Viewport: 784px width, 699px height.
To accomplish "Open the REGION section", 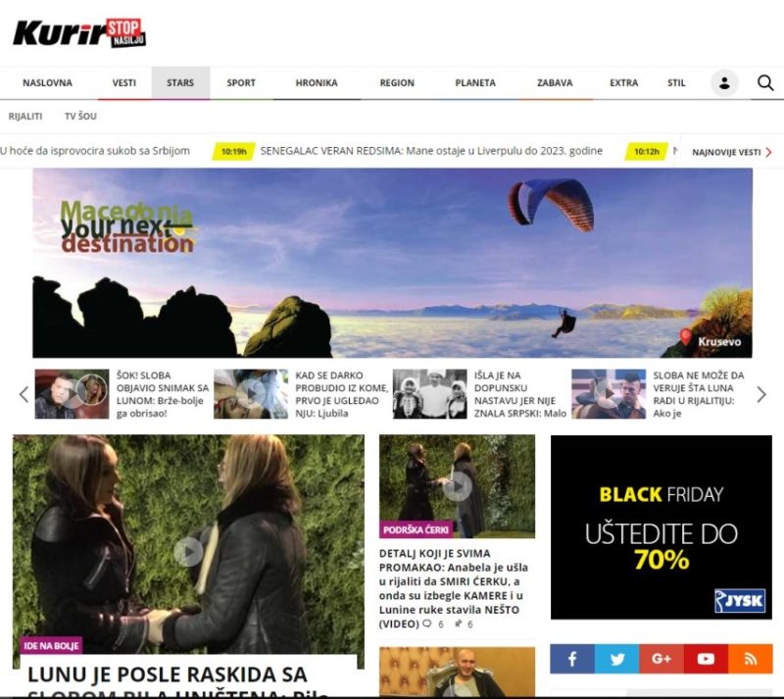I will point(397,83).
